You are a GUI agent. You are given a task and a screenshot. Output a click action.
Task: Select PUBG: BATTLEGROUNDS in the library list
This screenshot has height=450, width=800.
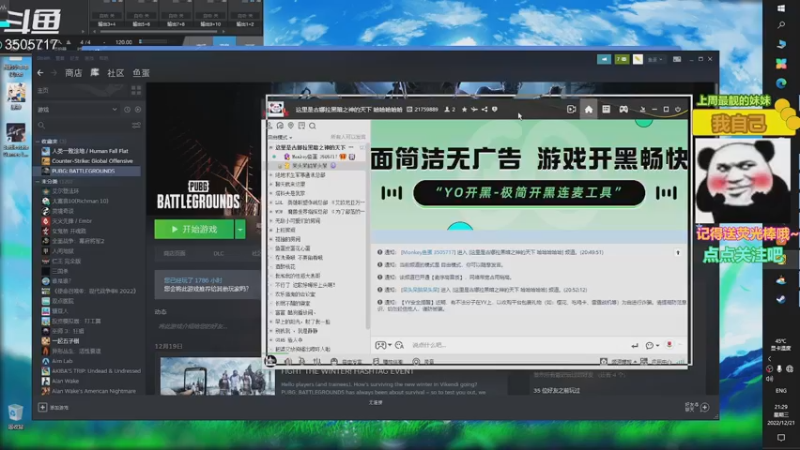coord(84,171)
